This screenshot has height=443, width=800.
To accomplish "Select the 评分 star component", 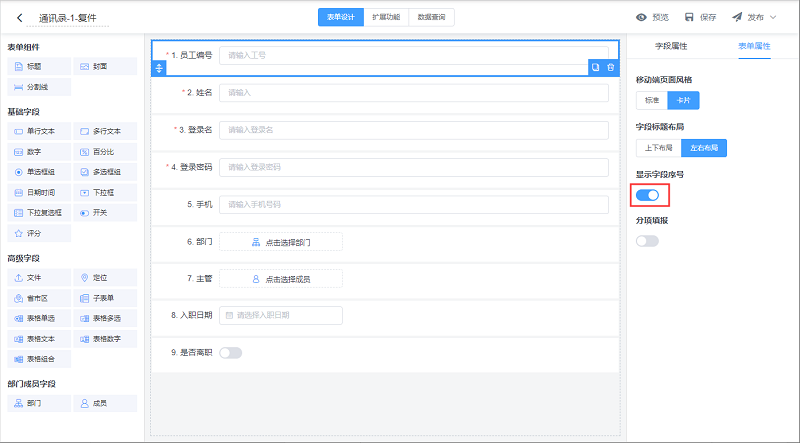I will tap(39, 233).
